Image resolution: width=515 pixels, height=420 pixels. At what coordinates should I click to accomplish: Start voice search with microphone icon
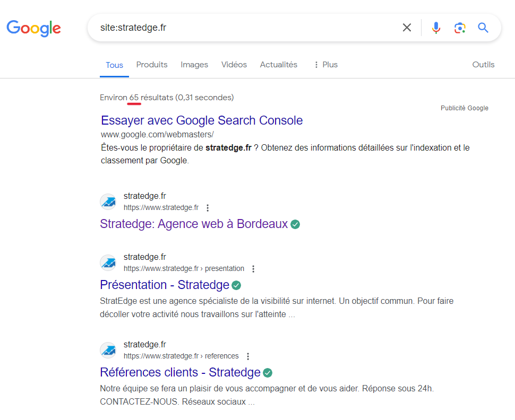(x=436, y=28)
